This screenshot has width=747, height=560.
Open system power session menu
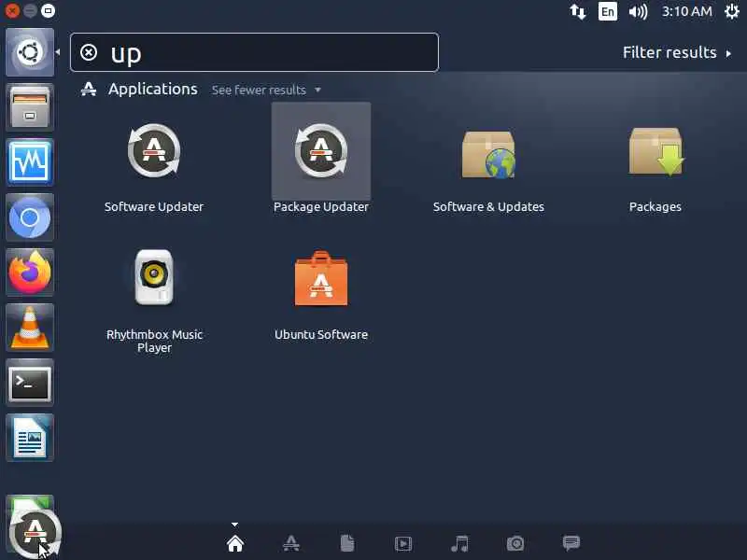point(732,11)
